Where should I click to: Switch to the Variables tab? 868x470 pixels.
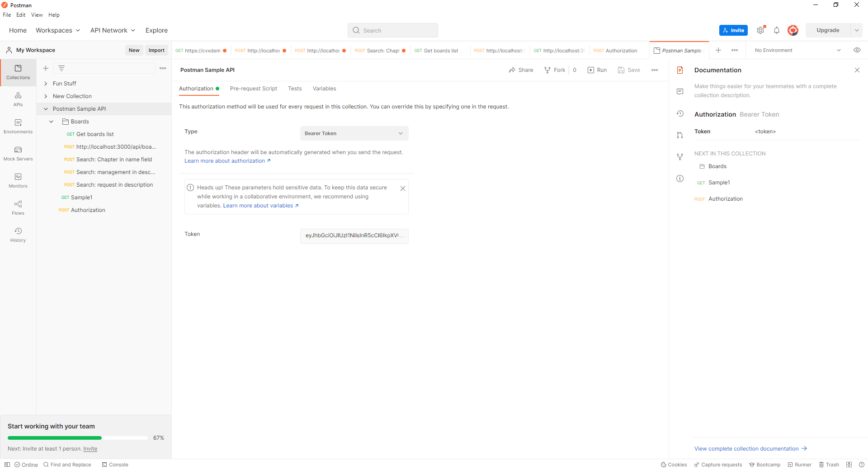point(325,89)
